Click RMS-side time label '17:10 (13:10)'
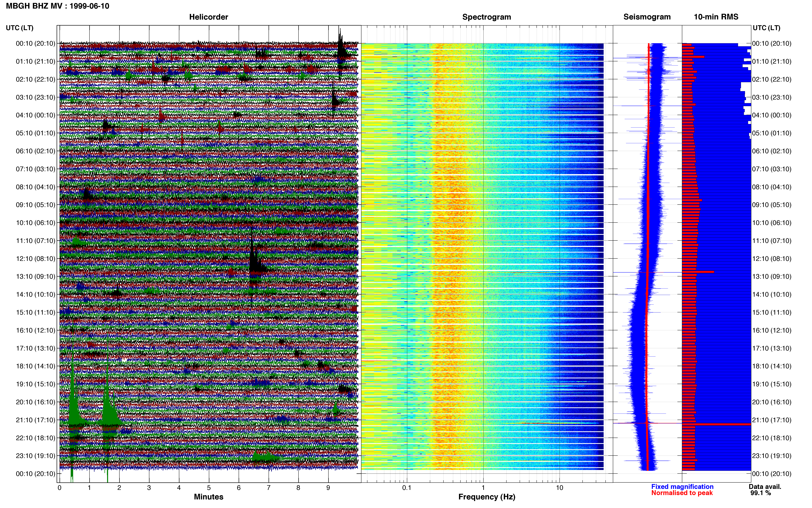Image resolution: width=812 pixels, height=508 pixels. coord(772,348)
